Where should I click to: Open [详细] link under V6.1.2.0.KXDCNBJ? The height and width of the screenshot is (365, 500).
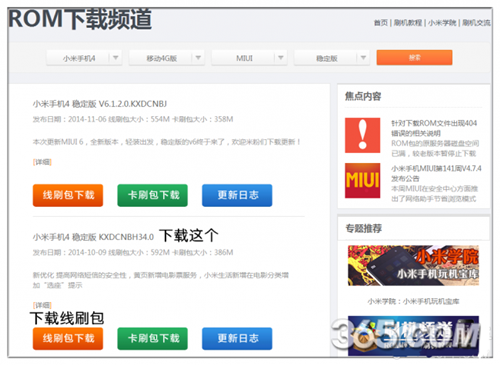click(42, 162)
